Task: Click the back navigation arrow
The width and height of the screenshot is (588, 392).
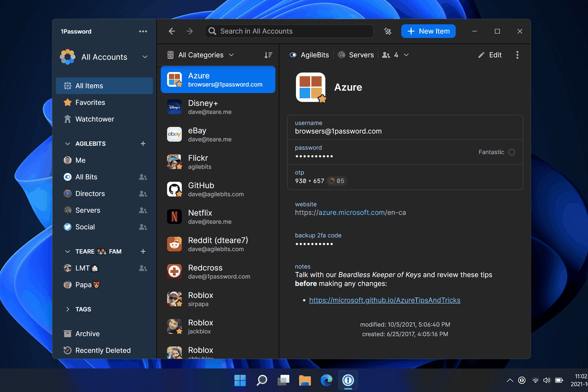Action: [x=171, y=31]
